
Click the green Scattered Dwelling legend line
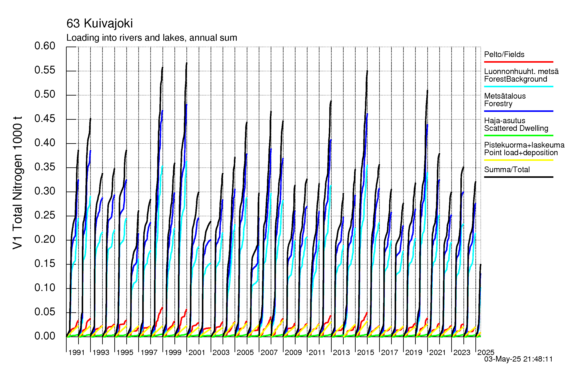(x=519, y=135)
